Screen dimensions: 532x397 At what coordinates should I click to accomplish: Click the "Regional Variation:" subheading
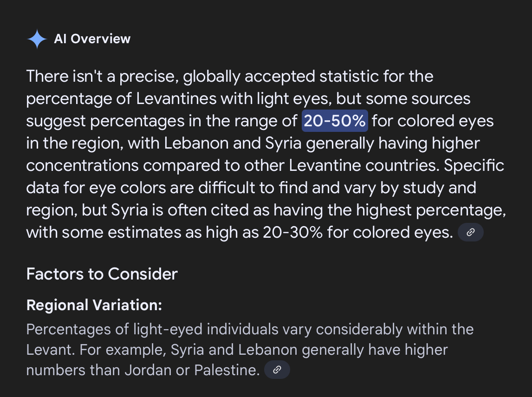coord(94,305)
